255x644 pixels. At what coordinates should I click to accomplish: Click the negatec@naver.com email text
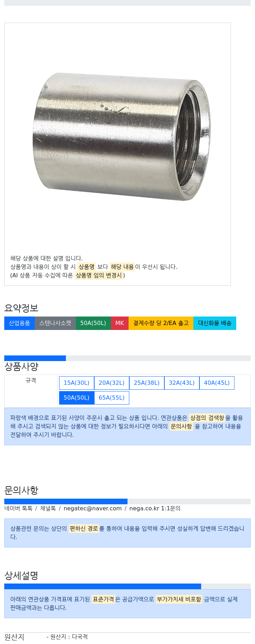92,508
